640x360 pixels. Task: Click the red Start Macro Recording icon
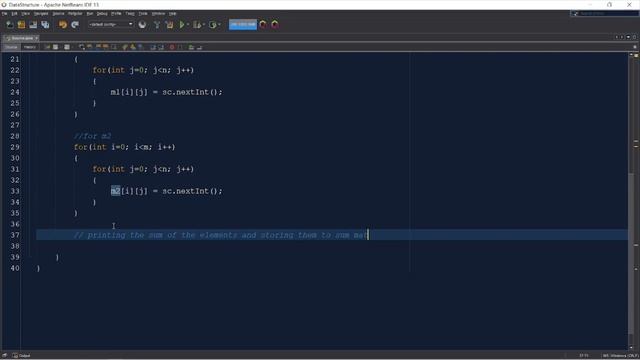point(172,47)
